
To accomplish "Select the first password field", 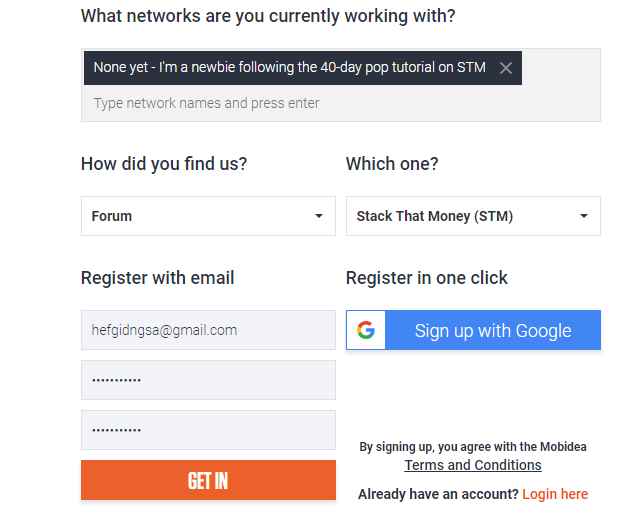I will coord(208,380).
